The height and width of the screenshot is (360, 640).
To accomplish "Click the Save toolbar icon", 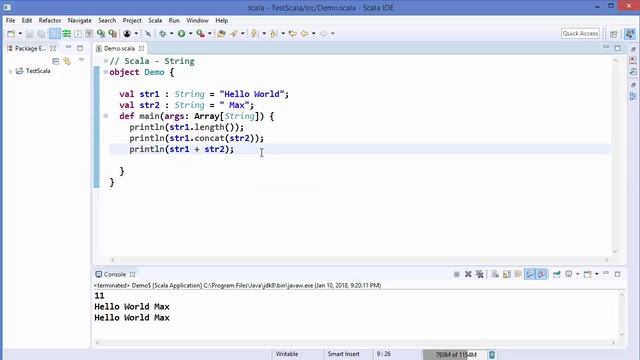I will 30,34.
